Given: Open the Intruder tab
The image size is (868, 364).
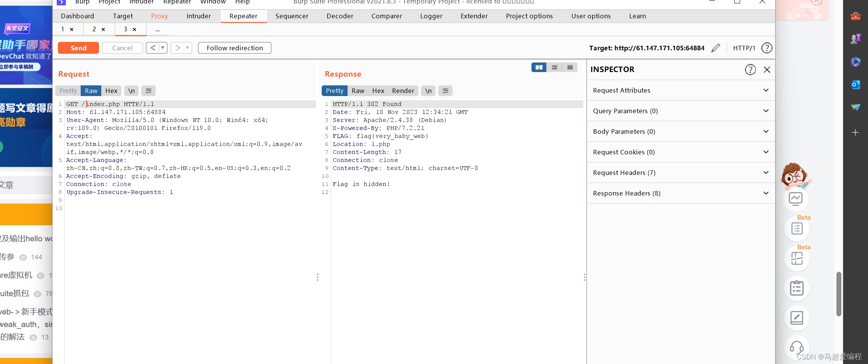Looking at the screenshot, I should click(198, 16).
